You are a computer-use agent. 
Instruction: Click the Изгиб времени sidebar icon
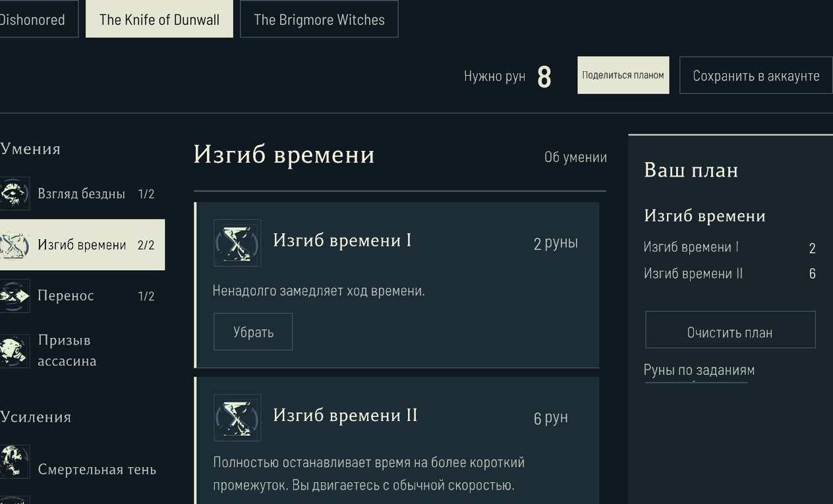coord(14,245)
